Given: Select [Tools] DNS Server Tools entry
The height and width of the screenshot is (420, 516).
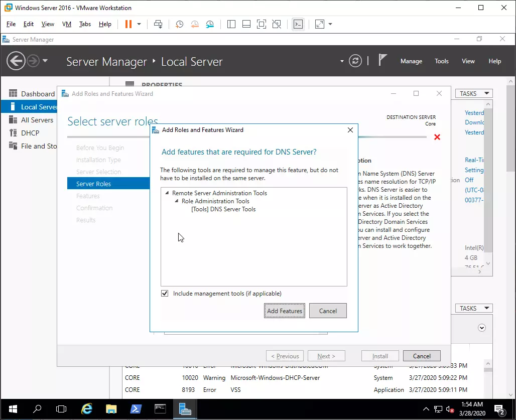Looking at the screenshot, I should coord(223,209).
